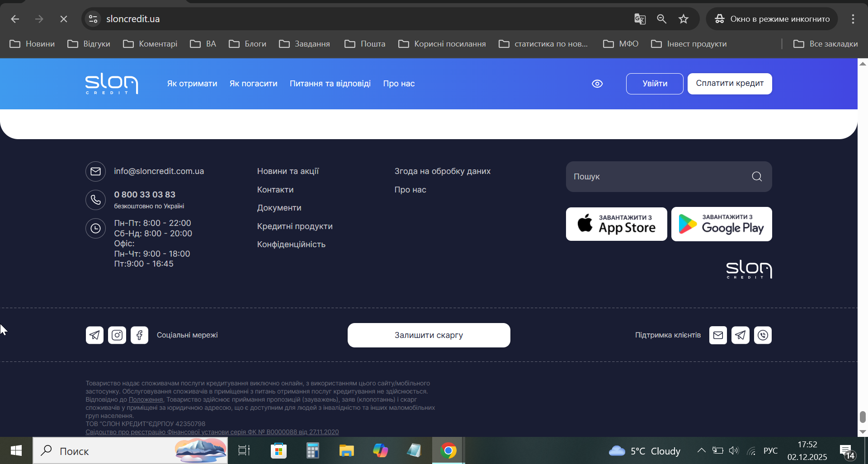This screenshot has height=464, width=868.
Task: Click the page vertical scrollbar thumb
Action: point(863,417)
